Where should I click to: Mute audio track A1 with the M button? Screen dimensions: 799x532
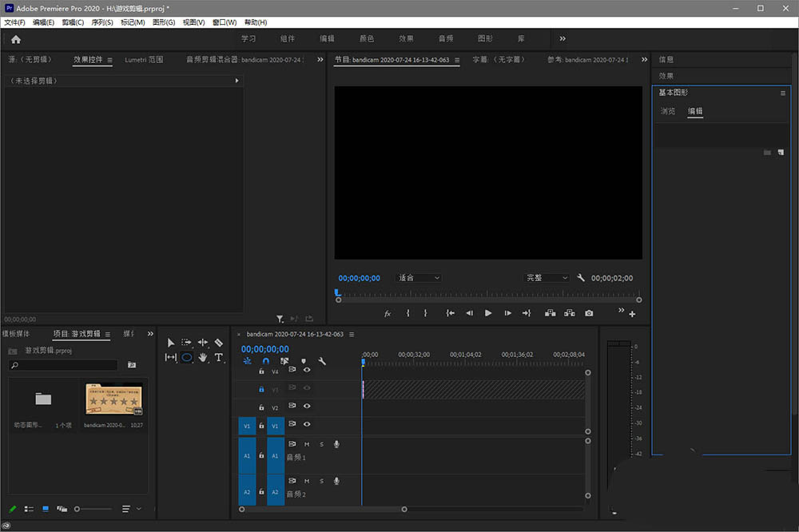pos(307,444)
